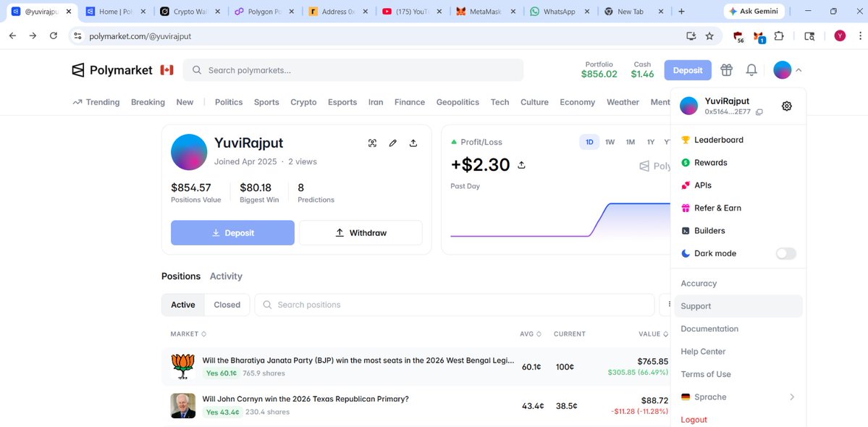Click the header Deposit button
The height and width of the screenshot is (427, 868).
688,70
